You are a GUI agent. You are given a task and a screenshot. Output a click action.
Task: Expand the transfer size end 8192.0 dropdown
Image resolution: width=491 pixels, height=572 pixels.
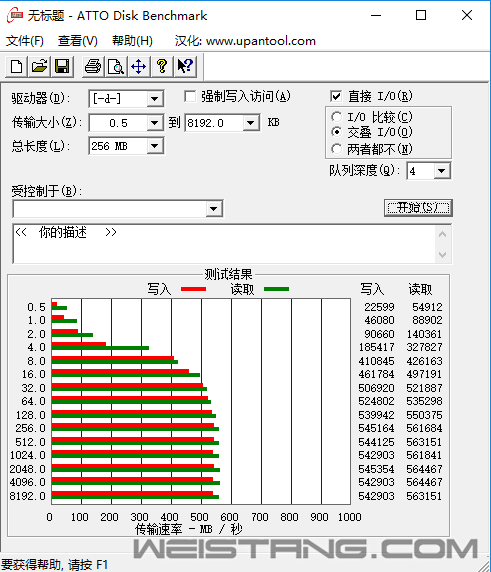(x=251, y=123)
